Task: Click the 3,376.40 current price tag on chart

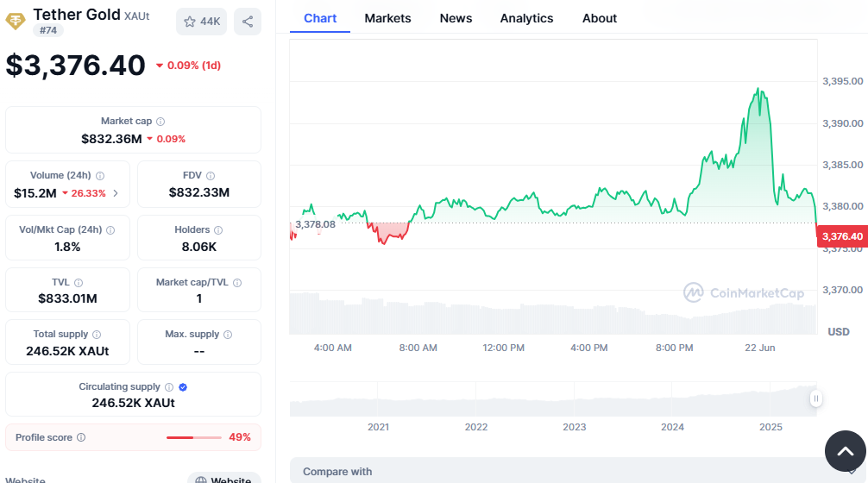Action: tap(842, 236)
